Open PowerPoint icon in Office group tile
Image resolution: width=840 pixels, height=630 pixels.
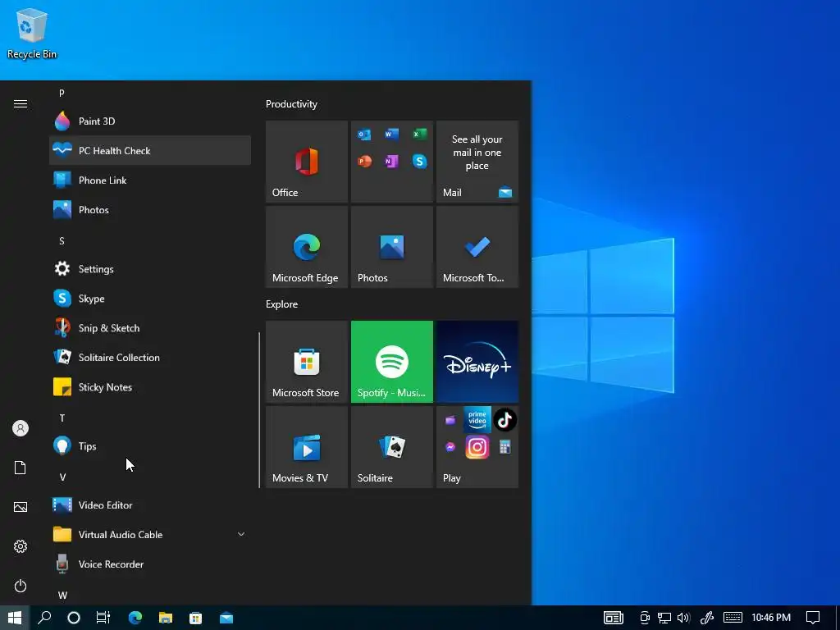[x=364, y=161]
